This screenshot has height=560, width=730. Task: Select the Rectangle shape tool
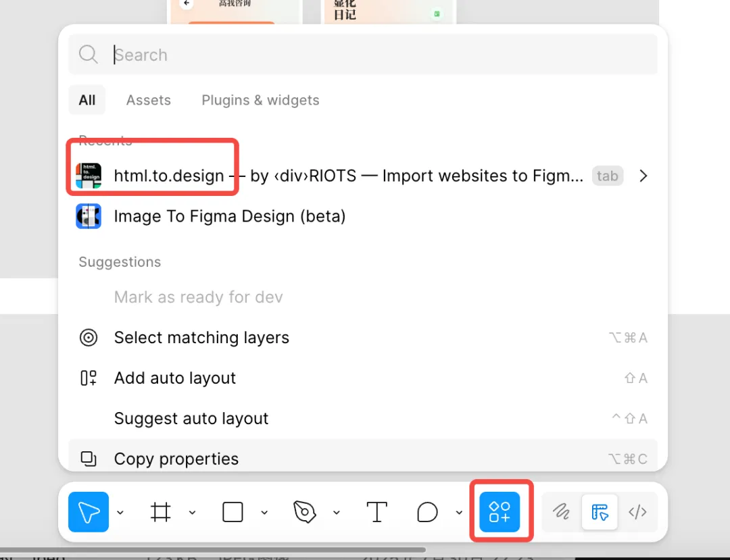(233, 512)
